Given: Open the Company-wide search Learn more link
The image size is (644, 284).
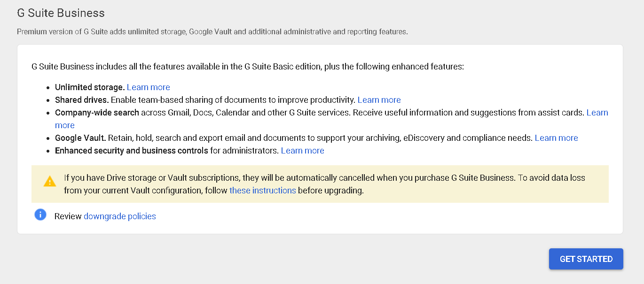Looking at the screenshot, I should tap(597, 112).
